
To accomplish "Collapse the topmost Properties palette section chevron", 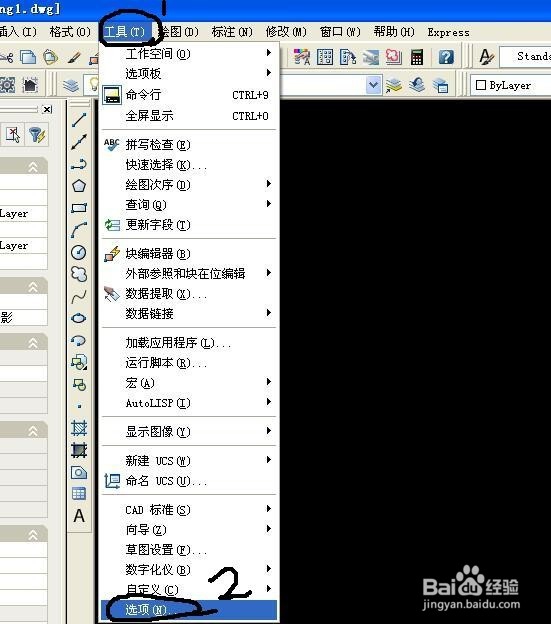I will click(x=33, y=167).
